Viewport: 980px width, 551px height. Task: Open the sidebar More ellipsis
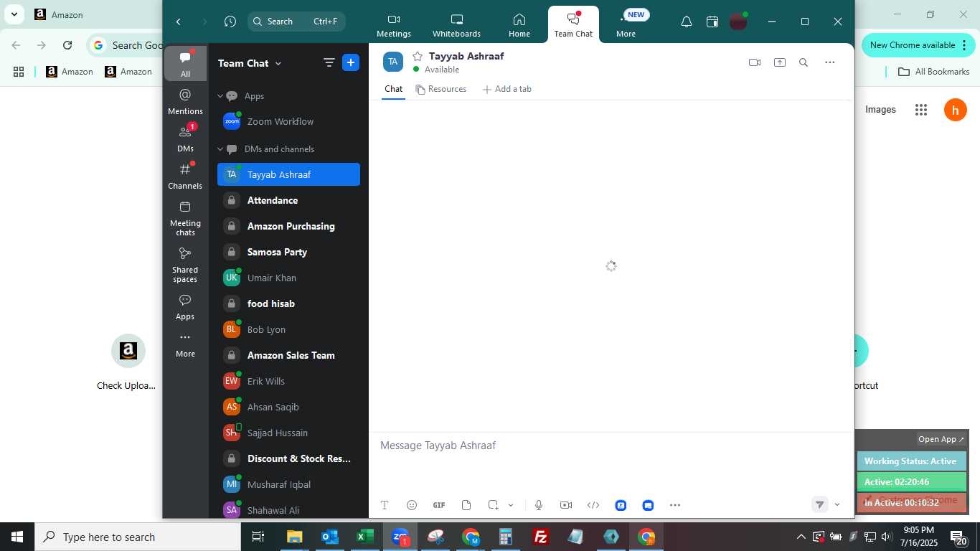pyautogui.click(x=185, y=344)
